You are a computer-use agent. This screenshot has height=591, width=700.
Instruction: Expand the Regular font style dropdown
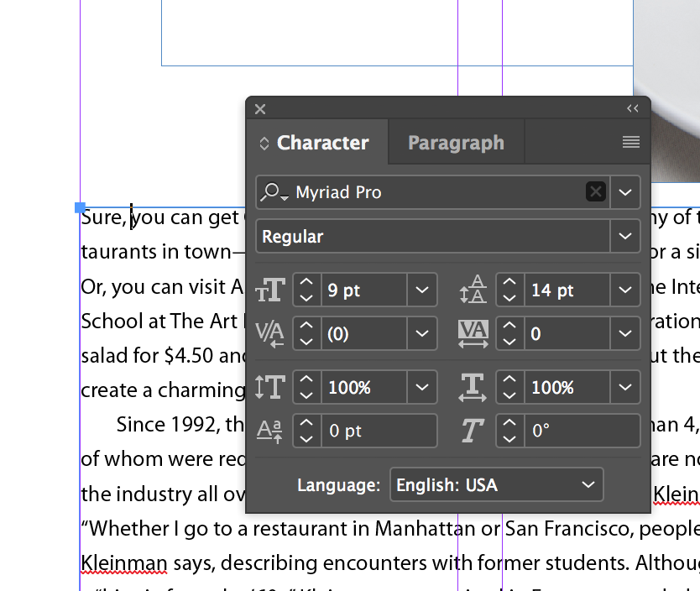pos(625,236)
